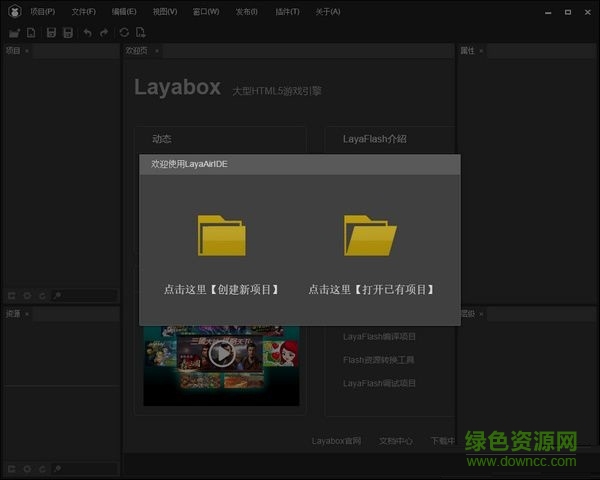Click the Layabox title text
Viewport: 600px width, 480px height.
178,88
